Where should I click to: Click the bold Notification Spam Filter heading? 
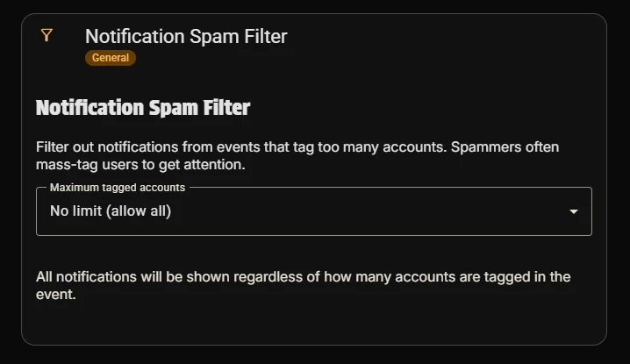[x=143, y=108]
